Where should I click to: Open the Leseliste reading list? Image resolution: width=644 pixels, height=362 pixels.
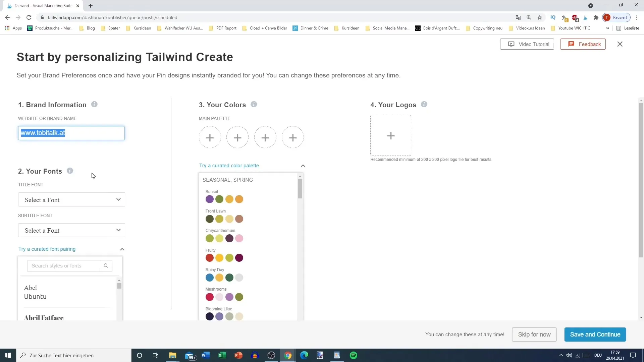tap(628, 28)
